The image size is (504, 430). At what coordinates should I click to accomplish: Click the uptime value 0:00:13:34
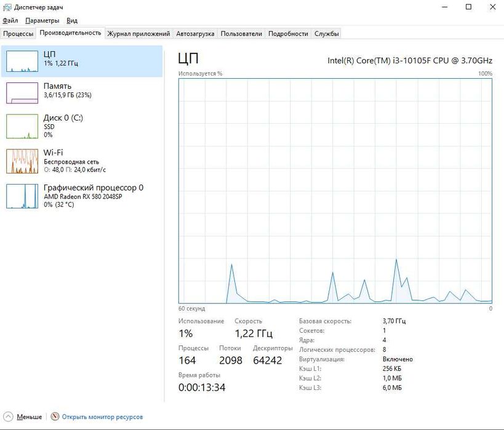tap(202, 388)
